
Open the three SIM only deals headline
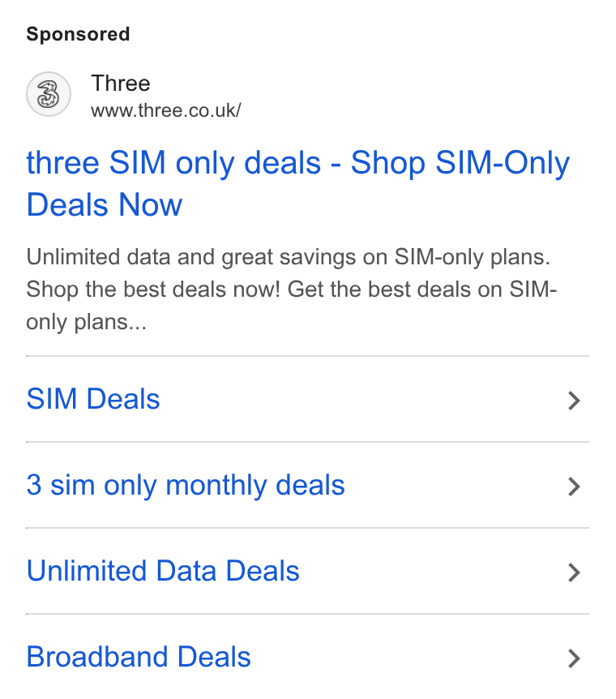click(x=298, y=183)
